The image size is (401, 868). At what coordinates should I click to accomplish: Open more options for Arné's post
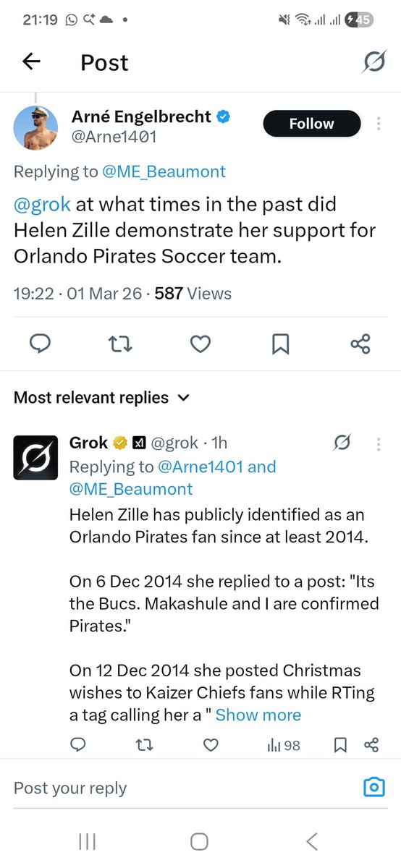378,124
